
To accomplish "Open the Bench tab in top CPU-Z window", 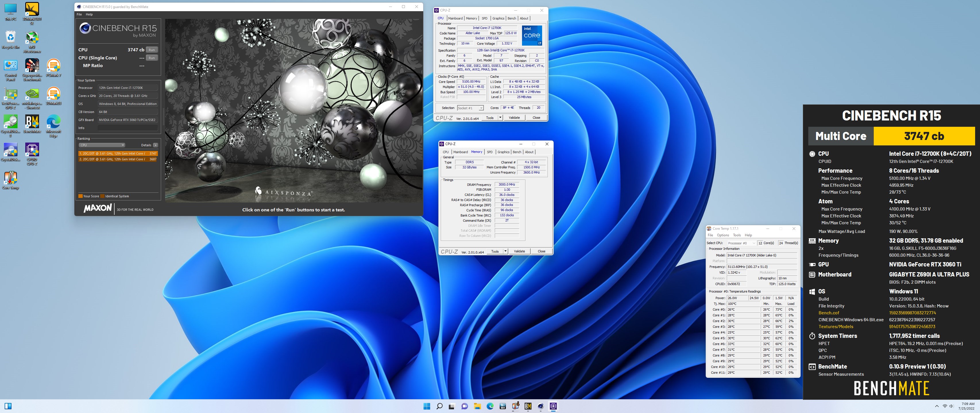I will 512,18.
